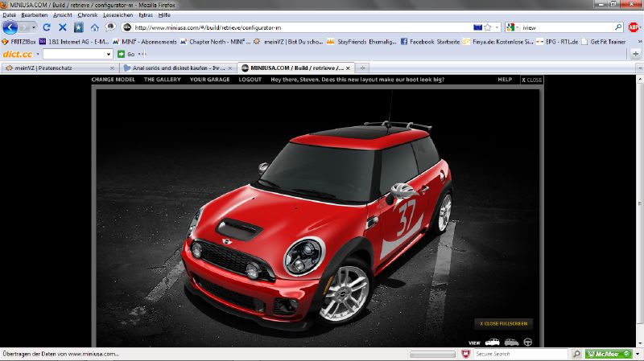644x361 pixels.
Task: Bookmark this page with the star icon
Action: 488,27
